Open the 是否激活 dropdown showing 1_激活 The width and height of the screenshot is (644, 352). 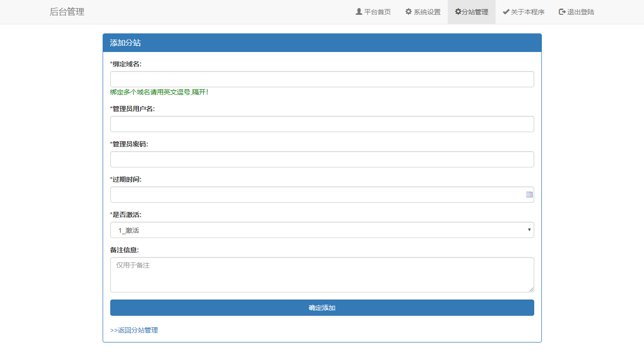click(315, 230)
